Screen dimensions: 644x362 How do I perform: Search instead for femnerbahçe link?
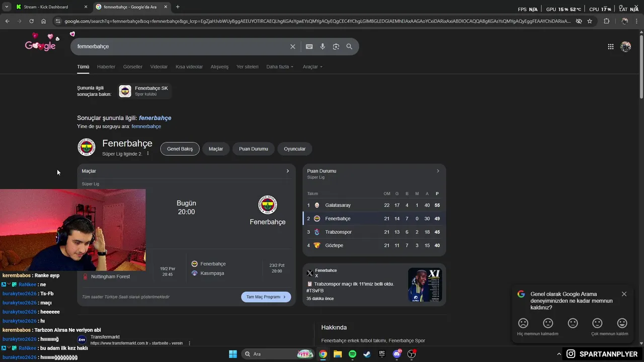click(146, 126)
